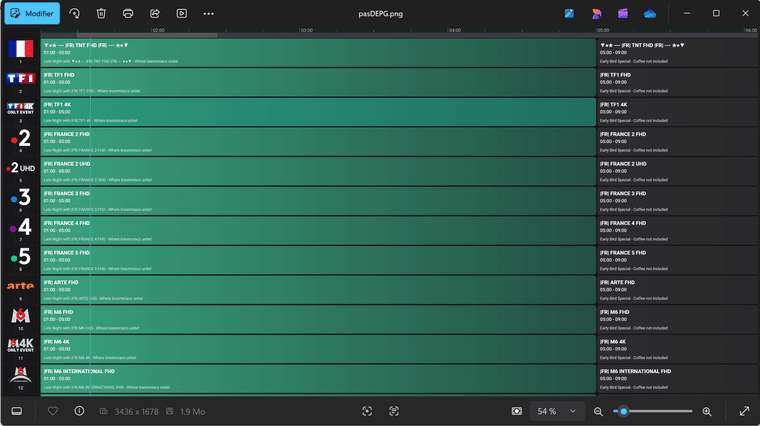Screen dimensions: 760x426
Task: Rotate the image with the rotate icon
Action: 75,14
